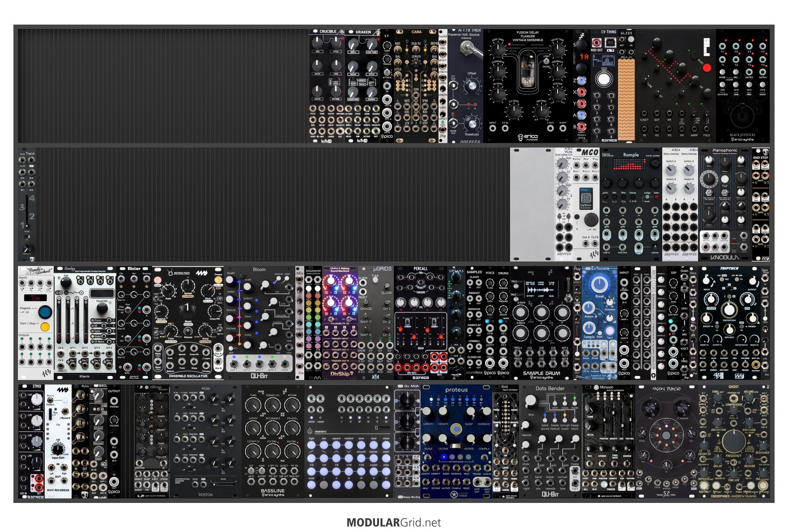Click the Ensemble Oscillator Freeze button
The width and height of the screenshot is (788, 532).
click(218, 280)
